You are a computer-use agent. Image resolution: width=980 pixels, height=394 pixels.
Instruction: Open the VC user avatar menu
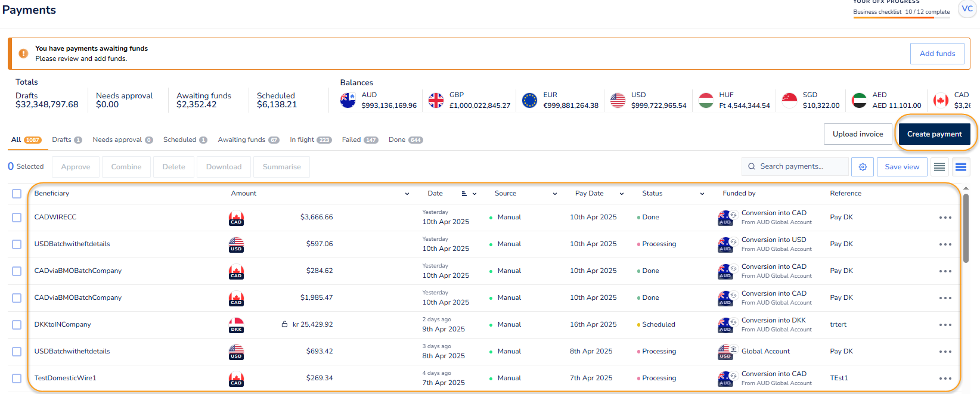coord(967,9)
